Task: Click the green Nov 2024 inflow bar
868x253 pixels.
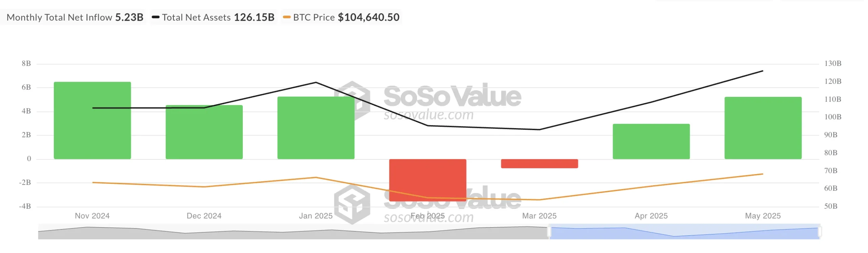Action: click(92, 135)
